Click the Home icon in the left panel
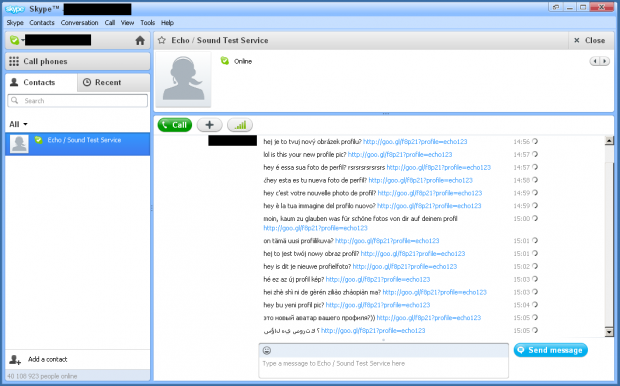This screenshot has width=620, height=386. tap(140, 40)
